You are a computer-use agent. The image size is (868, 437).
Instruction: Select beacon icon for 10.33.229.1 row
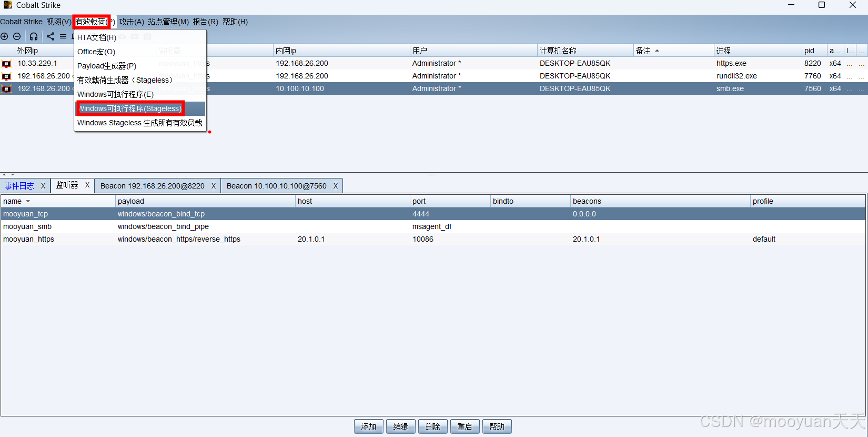(x=6, y=64)
